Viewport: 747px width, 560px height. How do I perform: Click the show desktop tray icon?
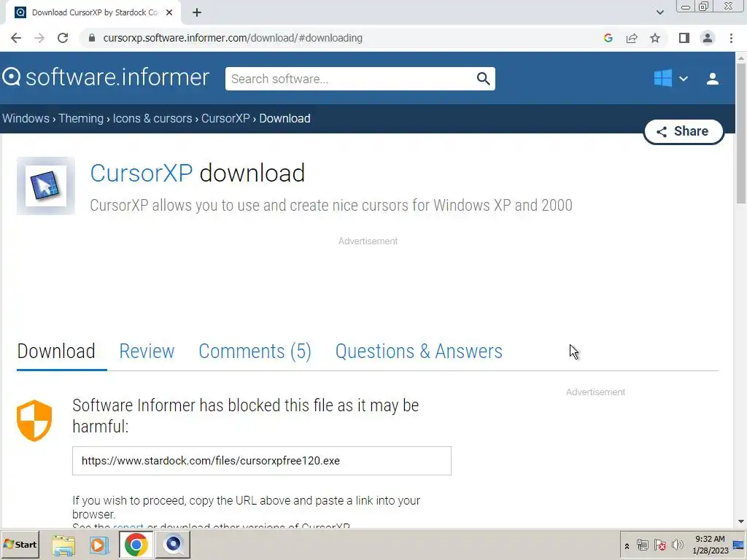(x=738, y=545)
